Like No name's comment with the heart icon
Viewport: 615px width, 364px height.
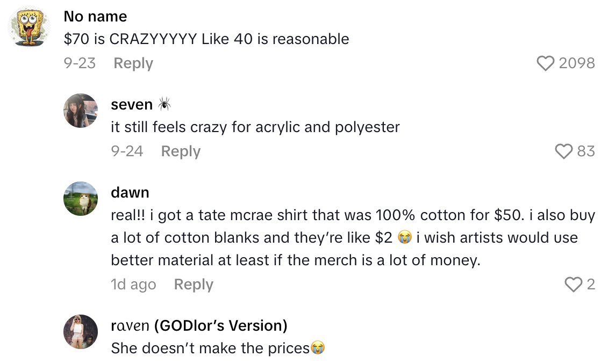tap(546, 63)
